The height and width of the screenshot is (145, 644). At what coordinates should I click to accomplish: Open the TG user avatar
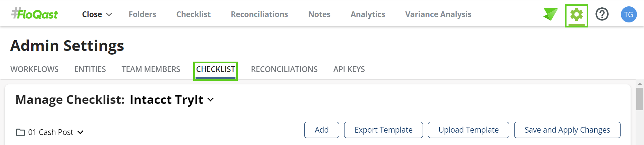[629, 14]
